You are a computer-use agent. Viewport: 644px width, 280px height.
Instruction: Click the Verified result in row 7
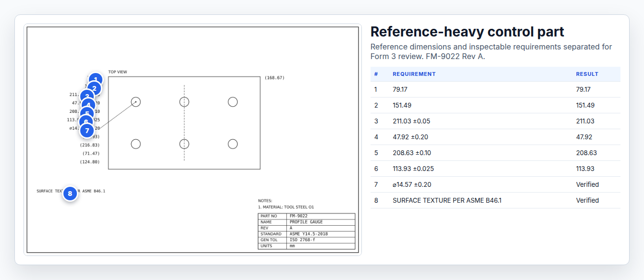[587, 184]
